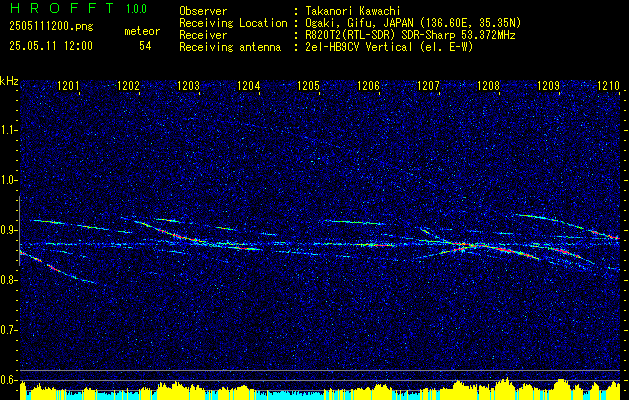This screenshot has width=629, height=400.
Task: Click the 0.8 kHz frequency label
Action: (8, 280)
